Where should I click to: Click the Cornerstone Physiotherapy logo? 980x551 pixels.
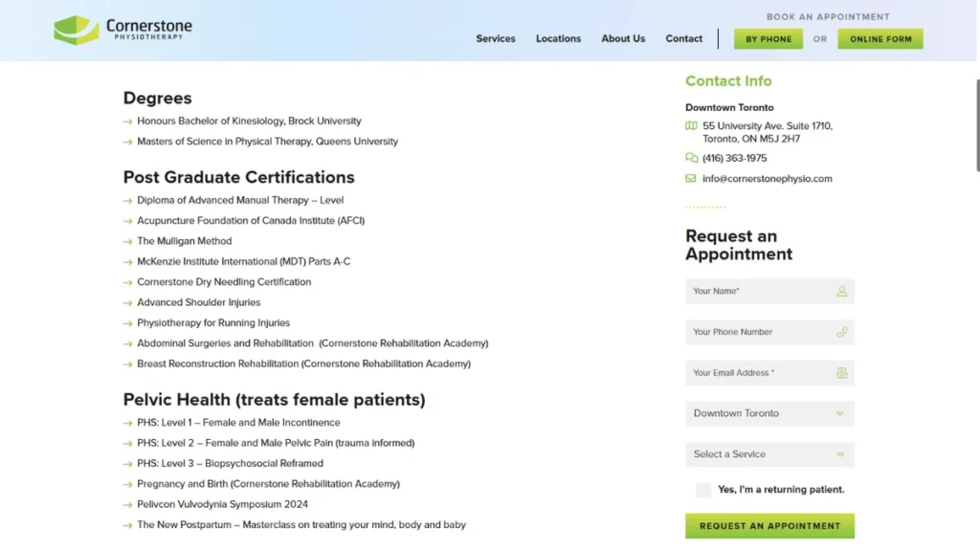pyautogui.click(x=123, y=30)
